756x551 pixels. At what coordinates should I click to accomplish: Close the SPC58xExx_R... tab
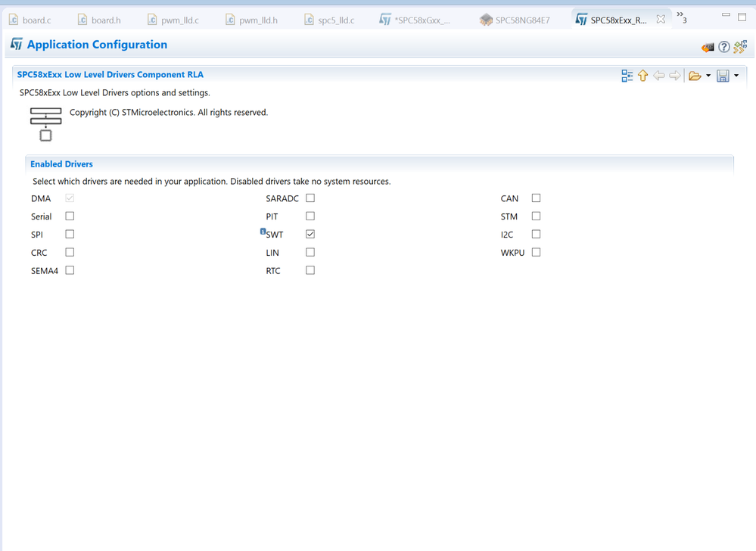[x=661, y=19]
